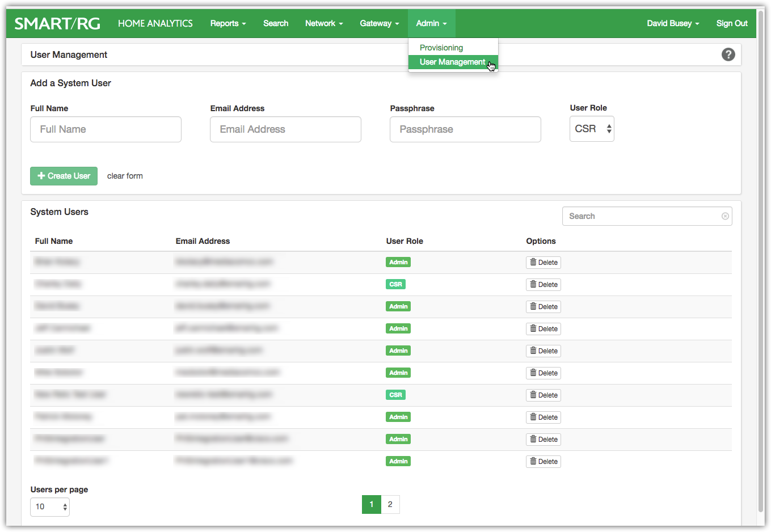Screen dimensions: 771x532
Task: Open the Network dropdown
Action: coord(323,23)
